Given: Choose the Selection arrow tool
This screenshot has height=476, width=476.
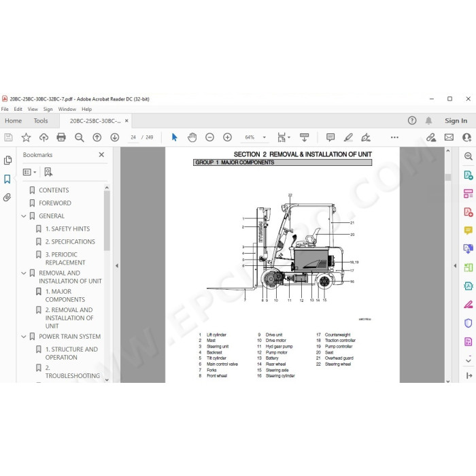Looking at the screenshot, I should pyautogui.click(x=174, y=137).
